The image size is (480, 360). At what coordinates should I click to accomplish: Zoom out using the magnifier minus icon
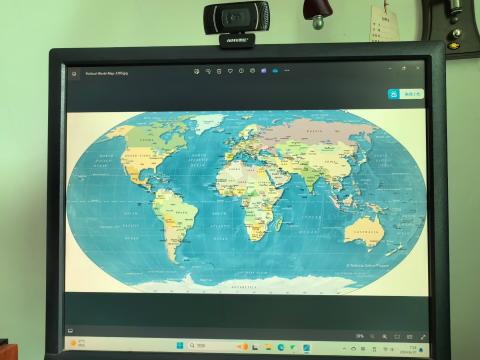click(372, 337)
